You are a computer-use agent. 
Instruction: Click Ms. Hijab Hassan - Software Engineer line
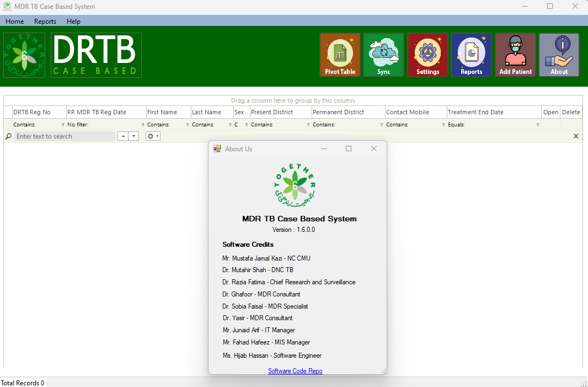(x=272, y=356)
